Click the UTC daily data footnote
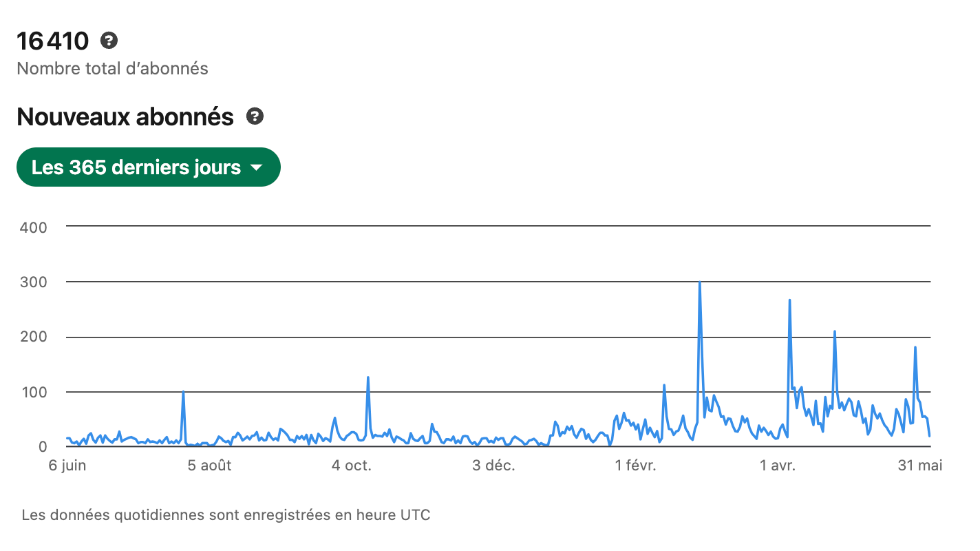 226,514
